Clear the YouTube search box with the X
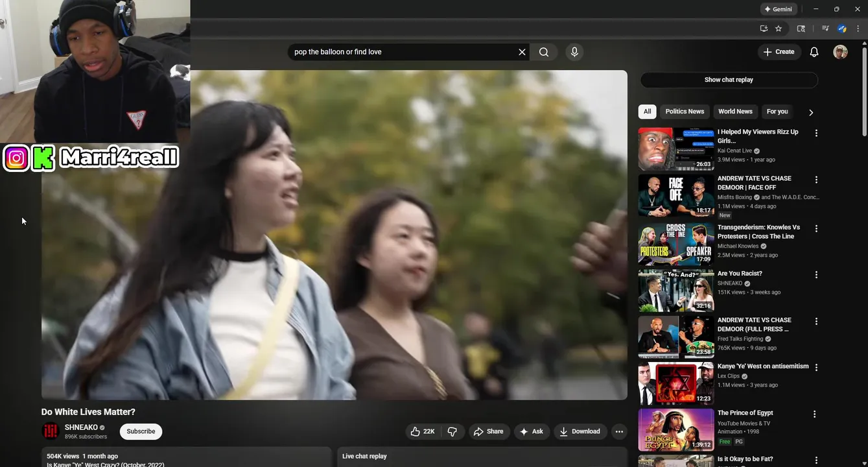Image resolution: width=868 pixels, height=467 pixels. coord(522,52)
